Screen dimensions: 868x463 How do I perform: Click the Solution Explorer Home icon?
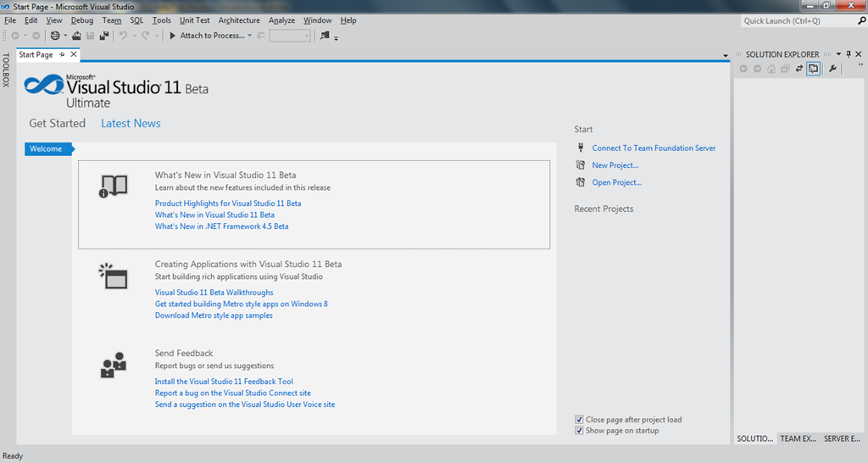point(771,69)
